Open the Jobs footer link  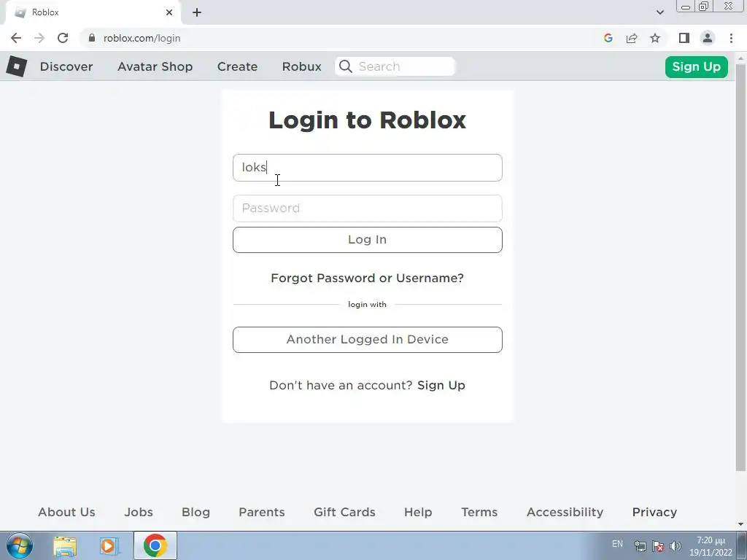[139, 512]
